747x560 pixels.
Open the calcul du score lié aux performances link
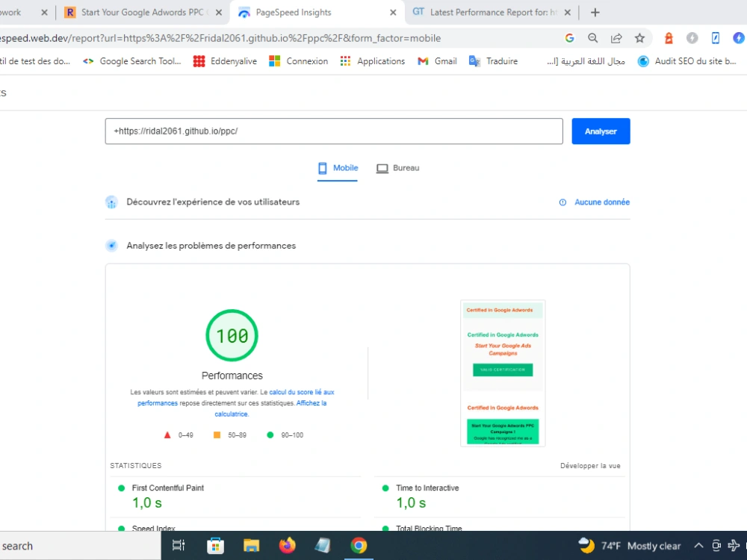(x=236, y=398)
